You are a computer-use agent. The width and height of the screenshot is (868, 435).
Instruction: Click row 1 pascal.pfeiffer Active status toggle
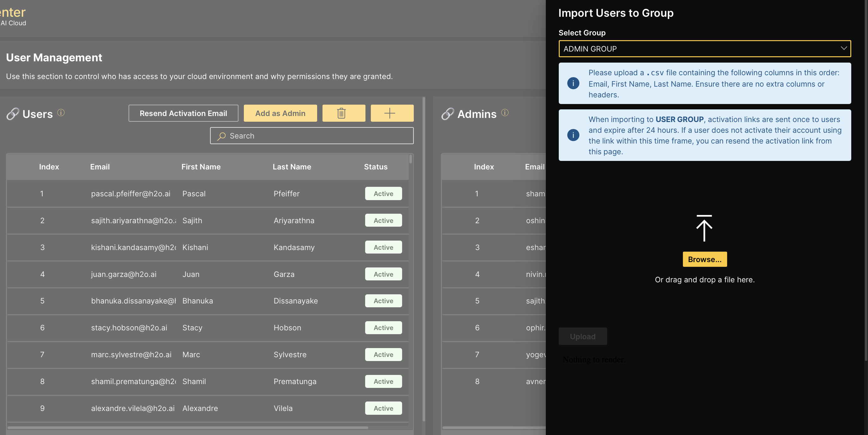pyautogui.click(x=383, y=193)
